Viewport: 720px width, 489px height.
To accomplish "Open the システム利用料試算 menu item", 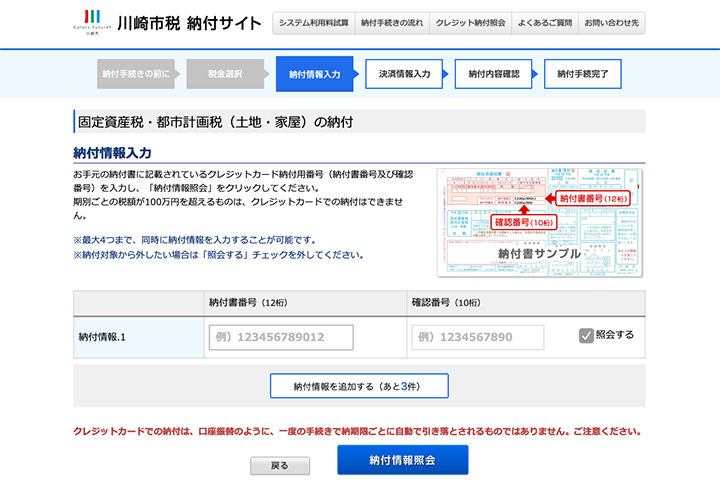I will [314, 23].
